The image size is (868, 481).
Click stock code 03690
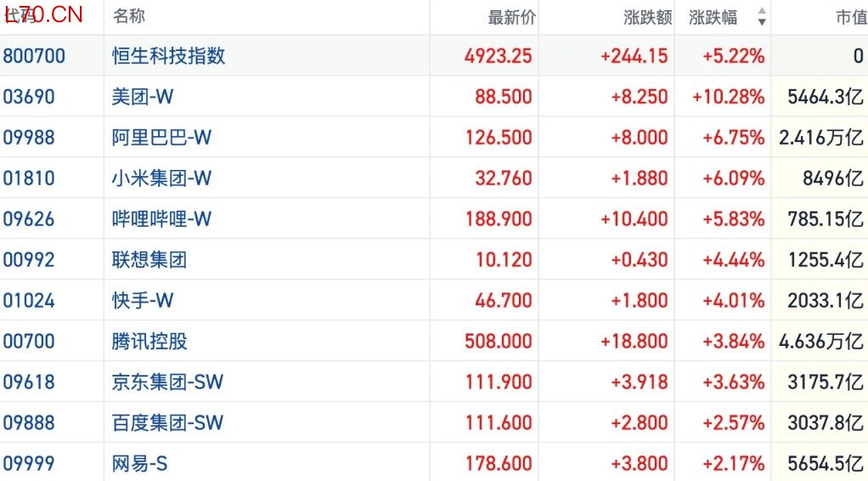pos(29,96)
